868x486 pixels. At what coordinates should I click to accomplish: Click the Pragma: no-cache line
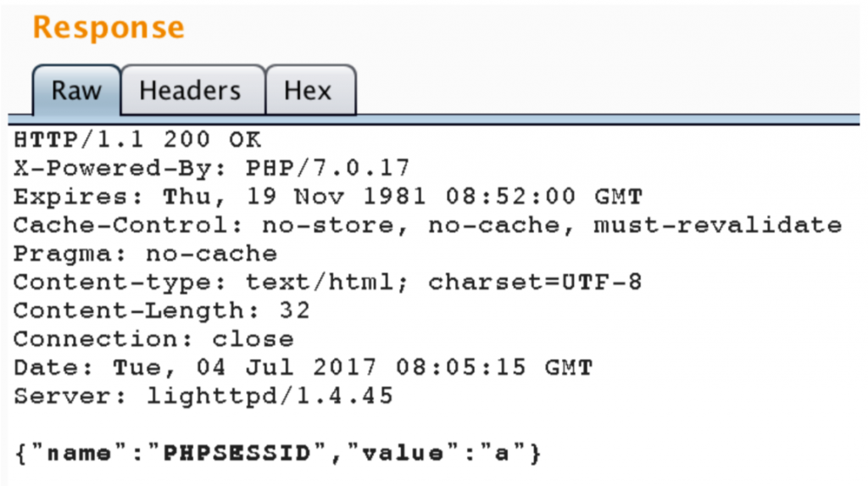click(x=145, y=254)
